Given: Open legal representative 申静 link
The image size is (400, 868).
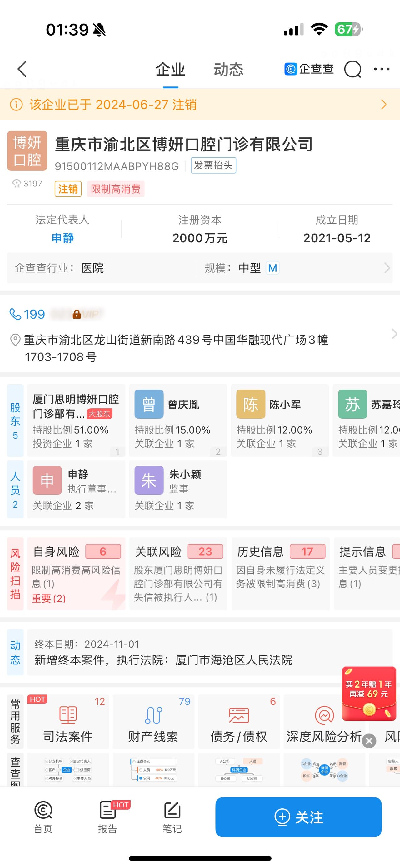Looking at the screenshot, I should click(63, 238).
